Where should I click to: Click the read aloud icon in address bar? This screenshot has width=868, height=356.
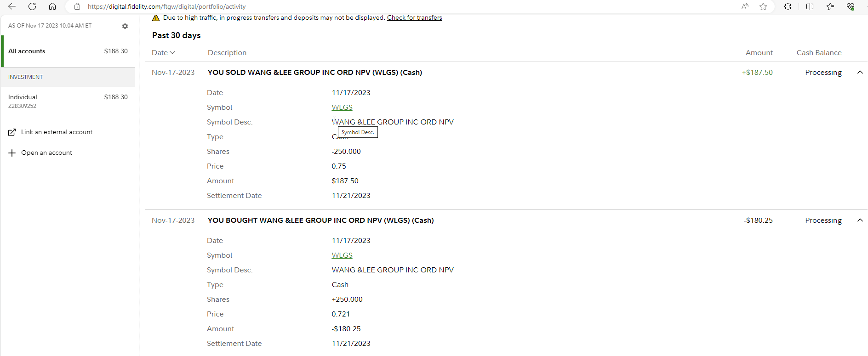pos(745,6)
